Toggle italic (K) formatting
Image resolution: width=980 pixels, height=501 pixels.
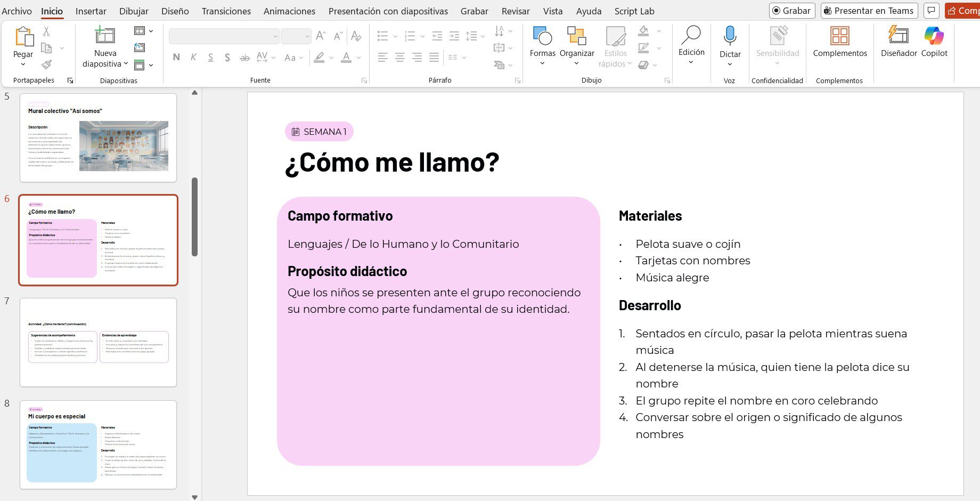[193, 58]
